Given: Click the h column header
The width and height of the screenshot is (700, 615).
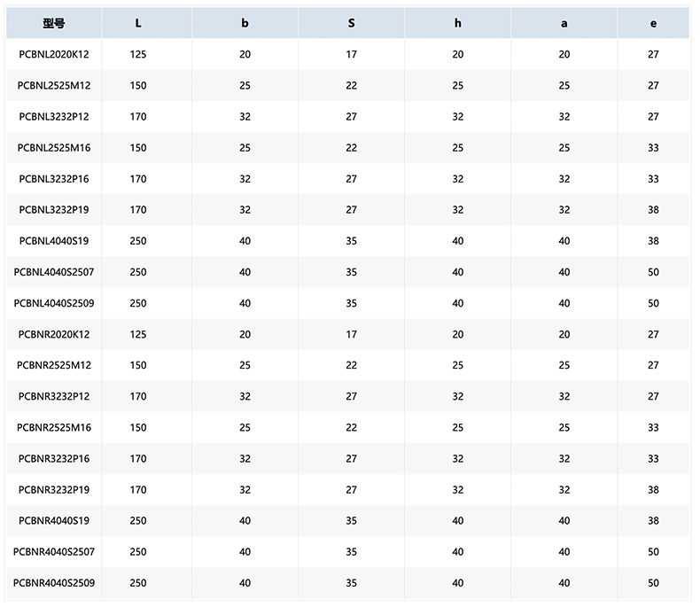Looking at the screenshot, I should [458, 24].
